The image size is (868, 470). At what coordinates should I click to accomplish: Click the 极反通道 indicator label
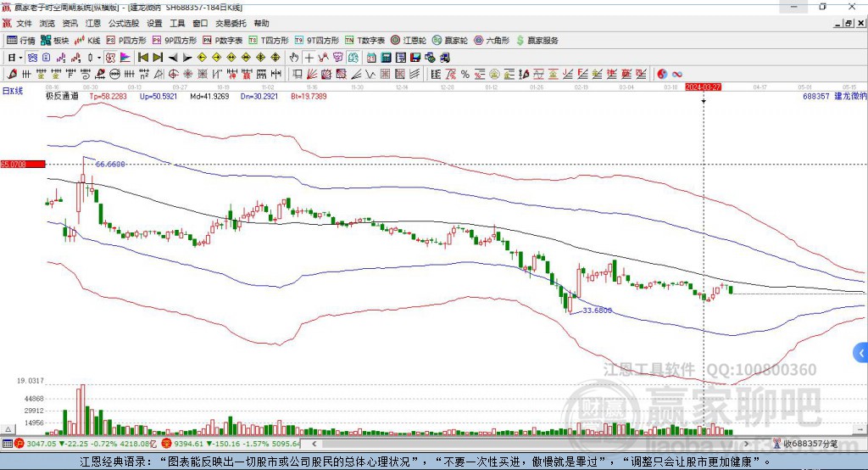pyautogui.click(x=62, y=96)
